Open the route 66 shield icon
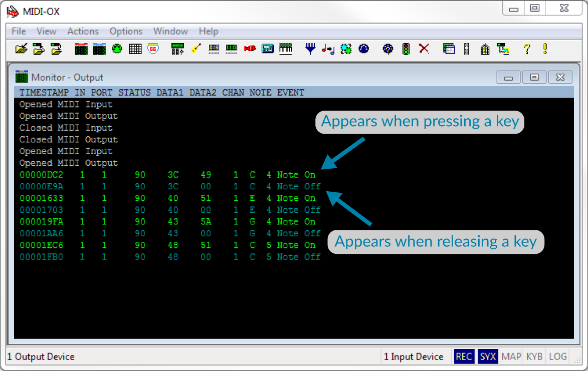 [x=153, y=49]
